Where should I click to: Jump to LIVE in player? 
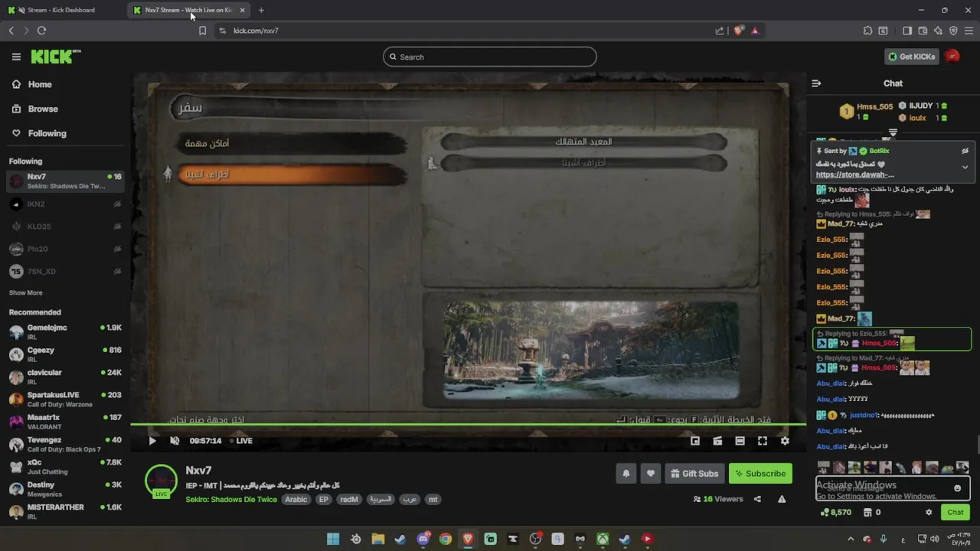coord(241,441)
